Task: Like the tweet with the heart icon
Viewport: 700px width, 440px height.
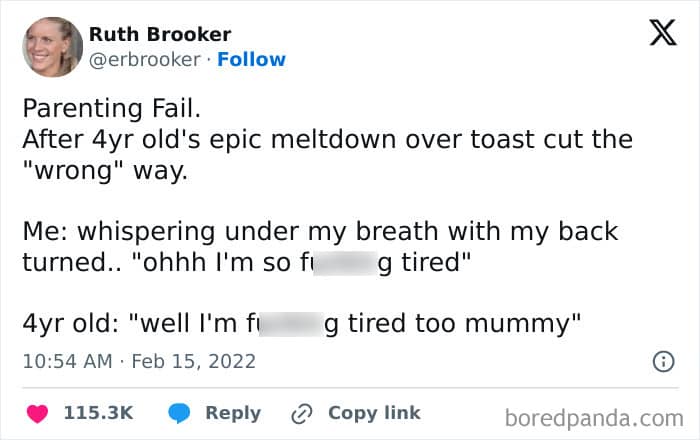Action: 35,413
